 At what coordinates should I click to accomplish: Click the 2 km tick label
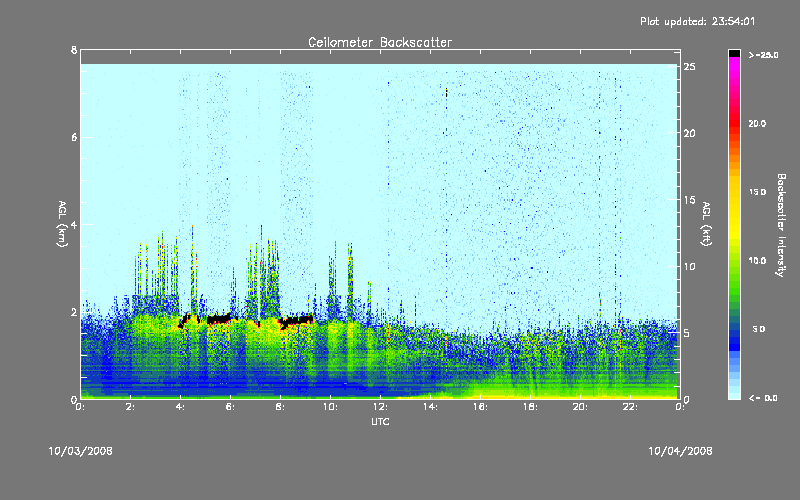coord(74,312)
